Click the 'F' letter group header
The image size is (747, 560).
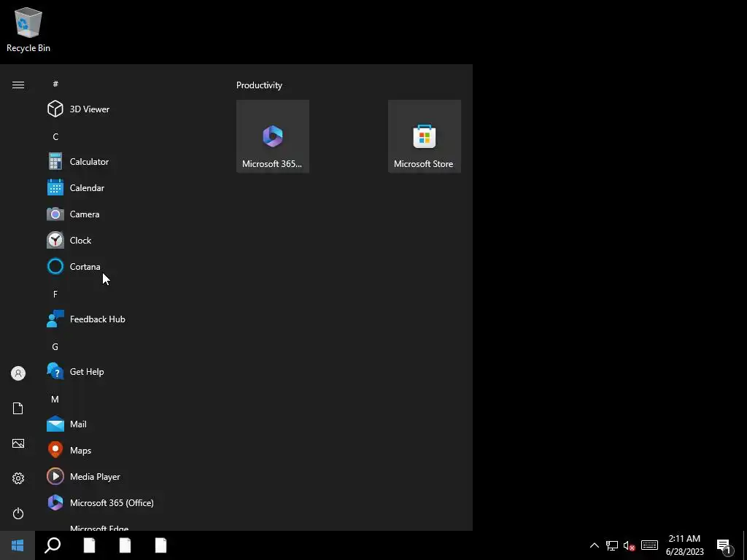point(55,295)
